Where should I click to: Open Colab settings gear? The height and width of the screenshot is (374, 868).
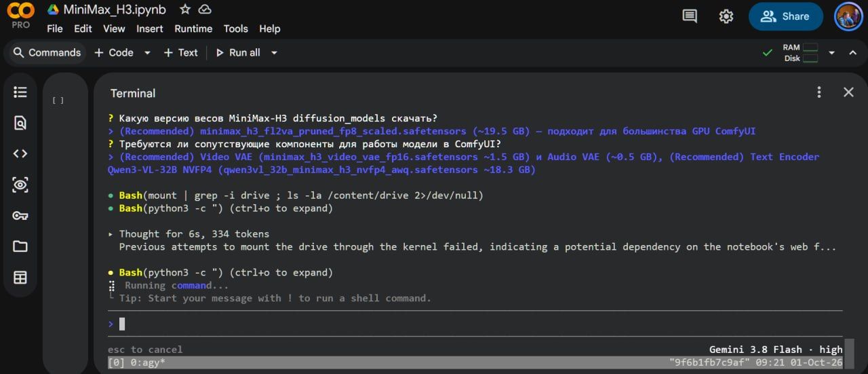pos(726,16)
